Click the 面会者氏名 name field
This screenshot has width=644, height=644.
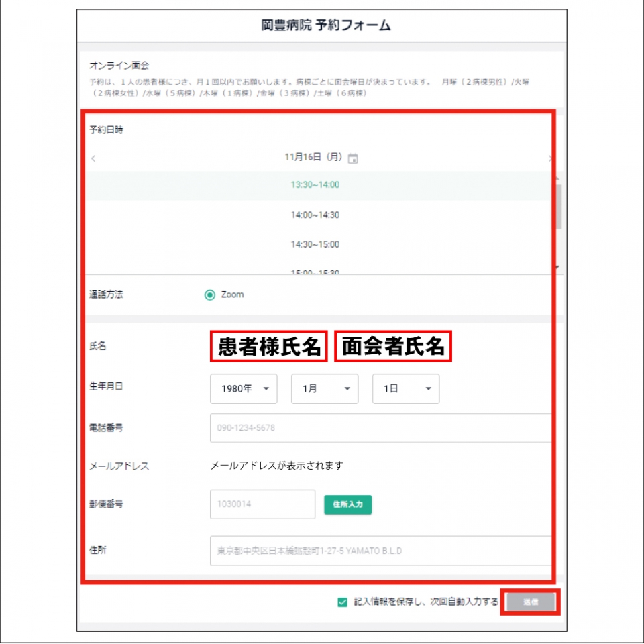click(x=393, y=346)
